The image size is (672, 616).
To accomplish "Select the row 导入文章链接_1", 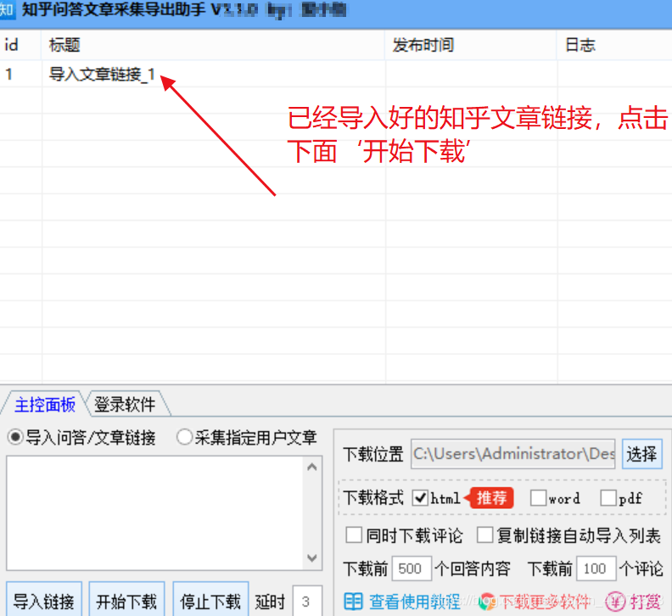I will pyautogui.click(x=336, y=74).
